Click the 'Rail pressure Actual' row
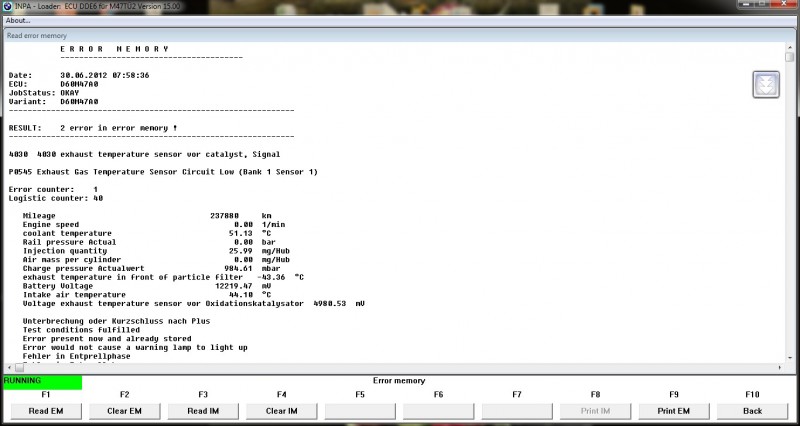The width and height of the screenshot is (800, 426). tap(149, 242)
